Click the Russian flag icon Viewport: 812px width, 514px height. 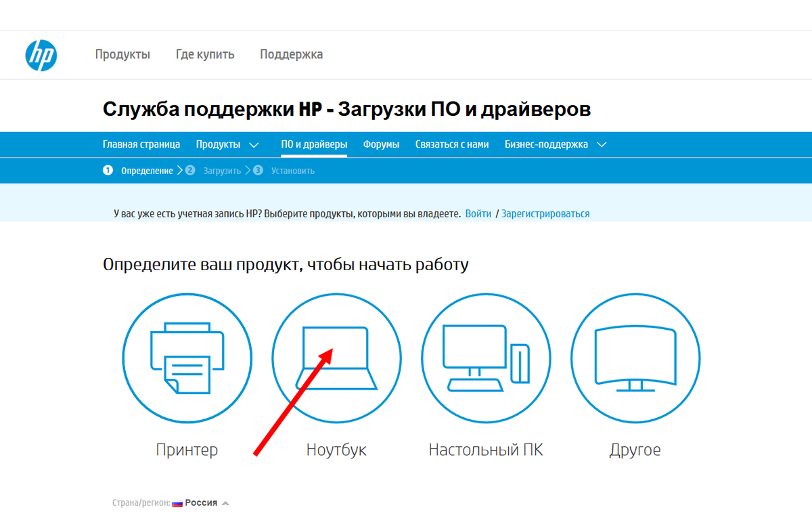tap(177, 503)
